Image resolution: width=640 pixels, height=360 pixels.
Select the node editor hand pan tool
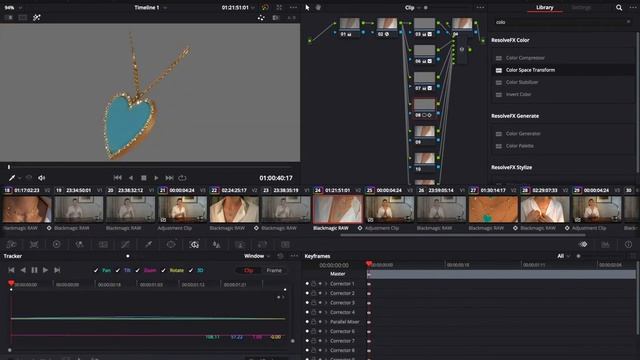coord(318,7)
